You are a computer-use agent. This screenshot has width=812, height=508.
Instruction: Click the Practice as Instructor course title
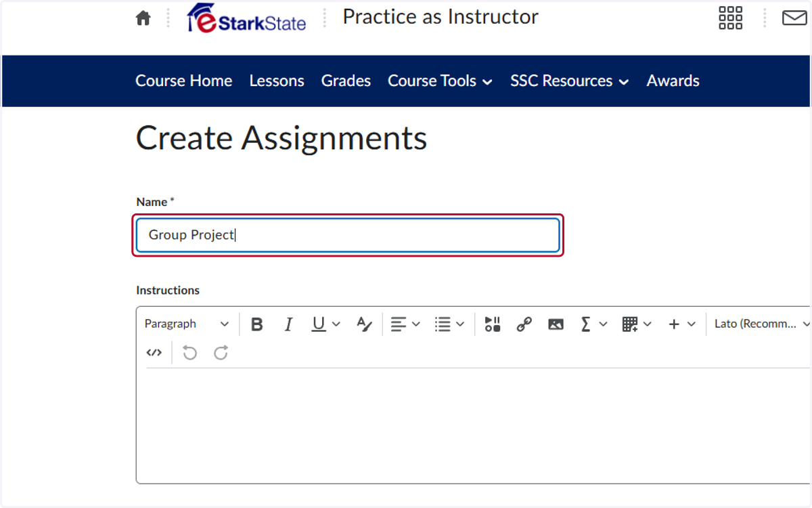click(x=441, y=17)
